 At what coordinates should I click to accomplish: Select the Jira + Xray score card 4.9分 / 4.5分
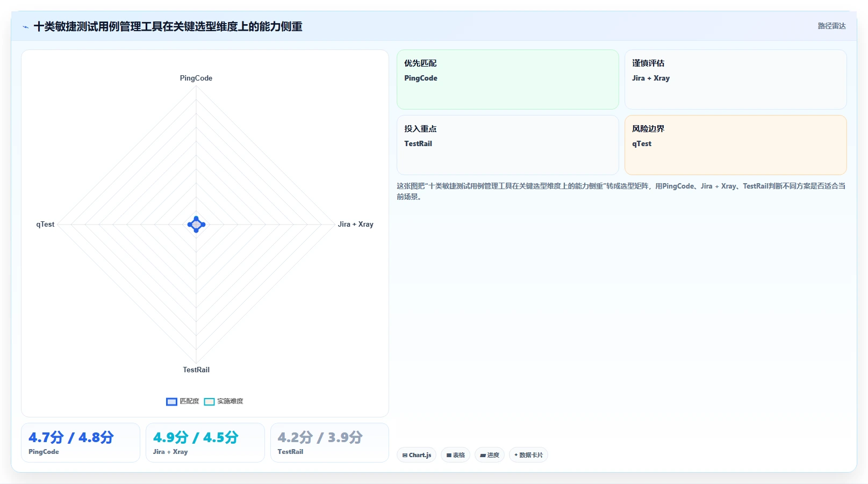(x=205, y=443)
